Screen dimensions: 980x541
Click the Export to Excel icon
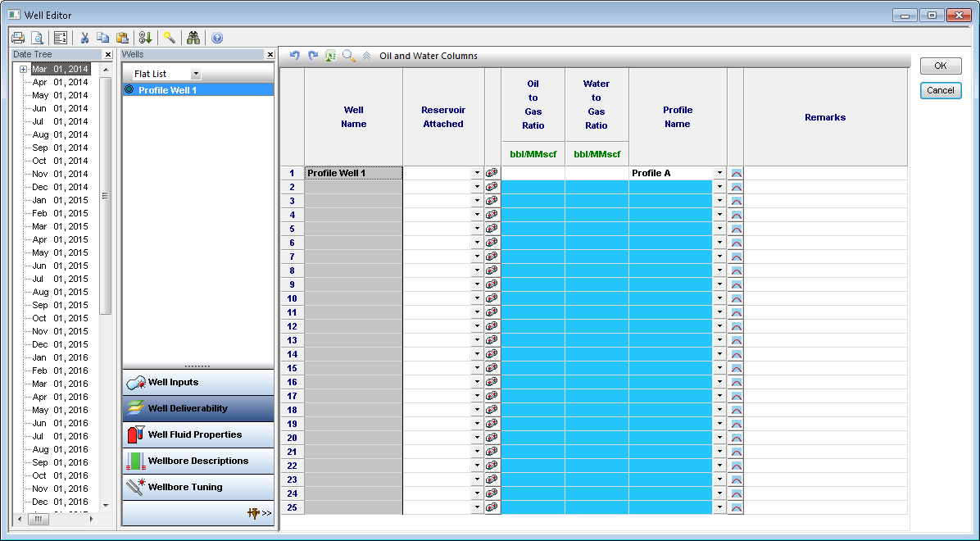[331, 56]
